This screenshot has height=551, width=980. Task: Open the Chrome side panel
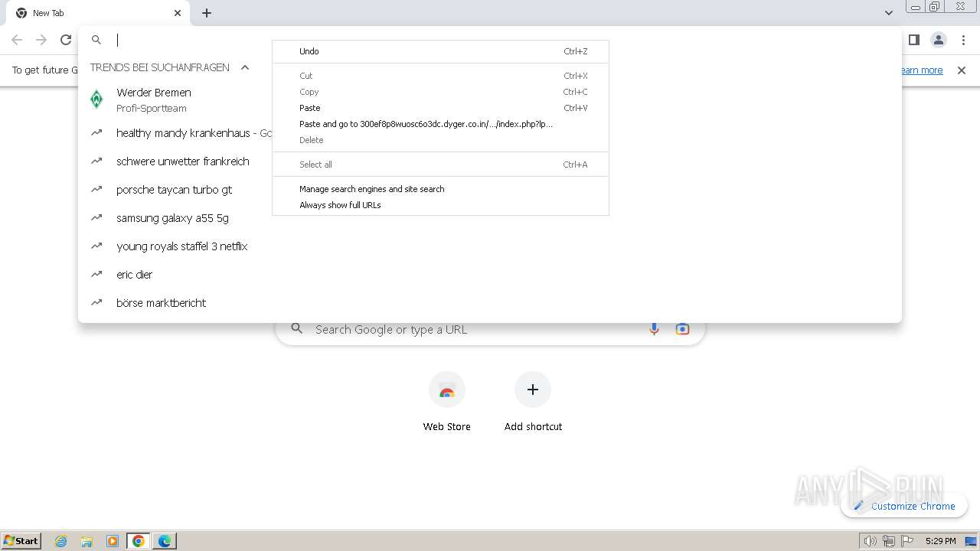pyautogui.click(x=913, y=40)
